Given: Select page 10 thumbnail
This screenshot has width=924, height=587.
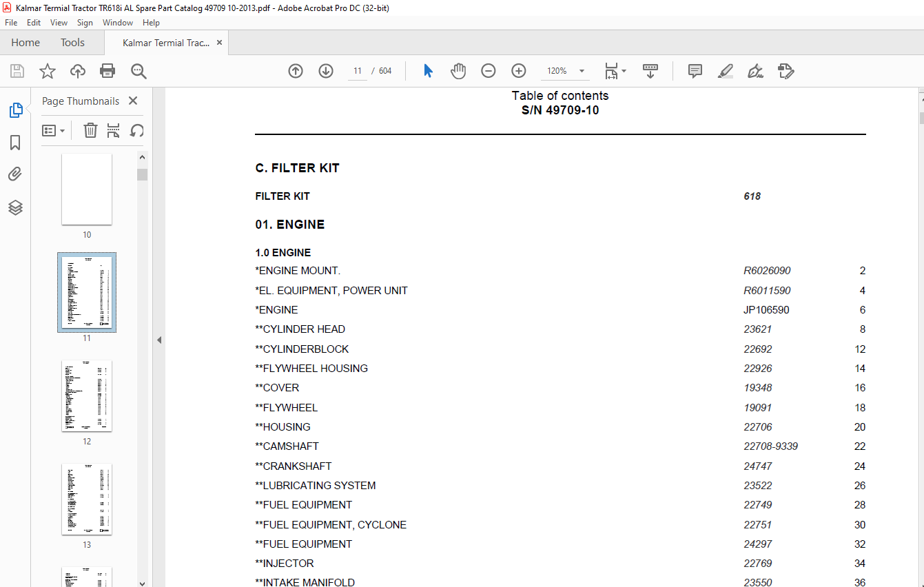Looking at the screenshot, I should (x=87, y=189).
